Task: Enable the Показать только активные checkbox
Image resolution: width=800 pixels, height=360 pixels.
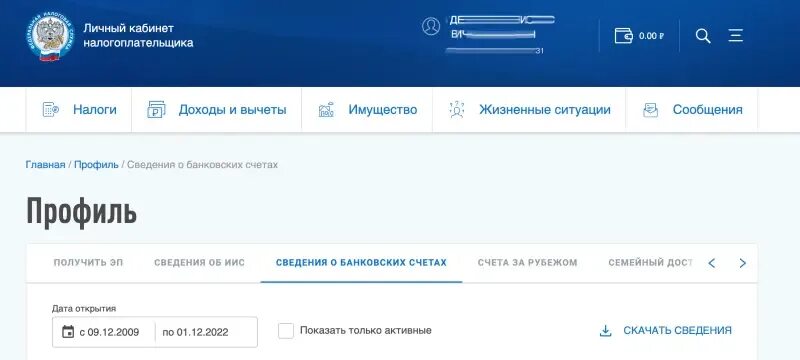Action: (286, 330)
